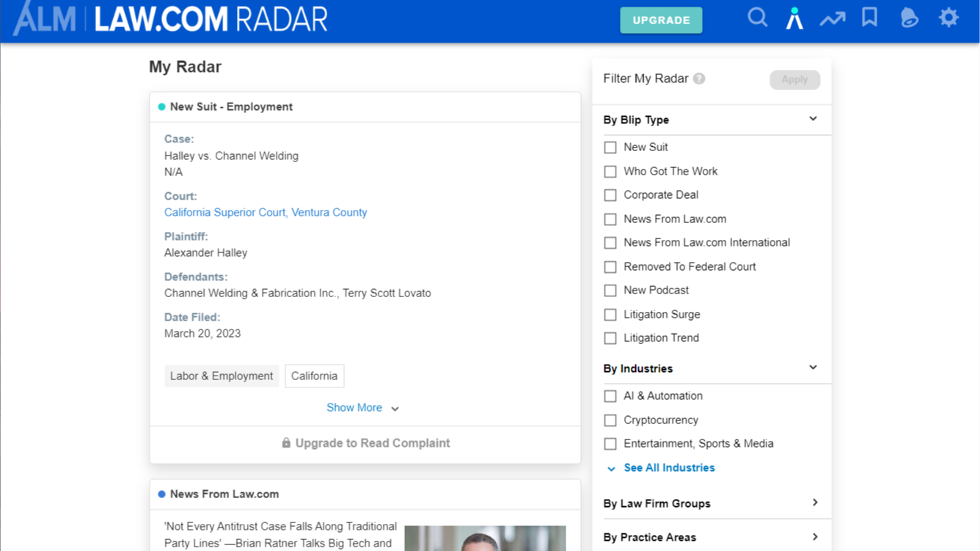Open the settings gear icon
Screen dimensions: 980x551
pos(949,18)
